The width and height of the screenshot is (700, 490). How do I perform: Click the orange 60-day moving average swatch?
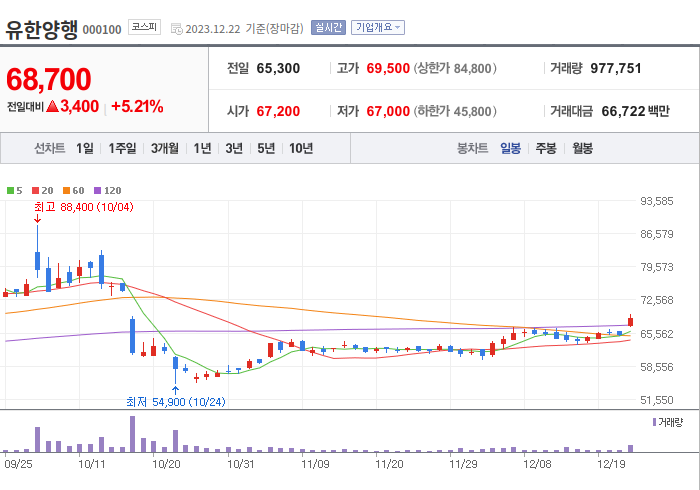click(67, 191)
